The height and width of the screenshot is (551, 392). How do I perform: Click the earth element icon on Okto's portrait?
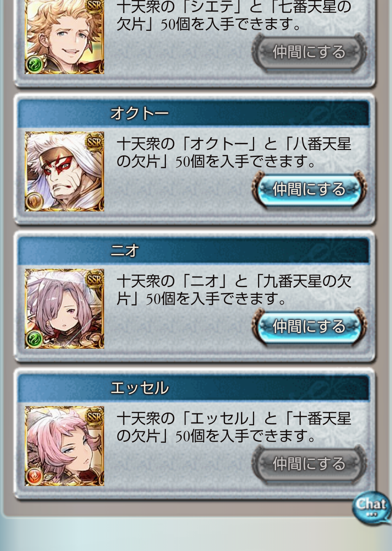(34, 202)
